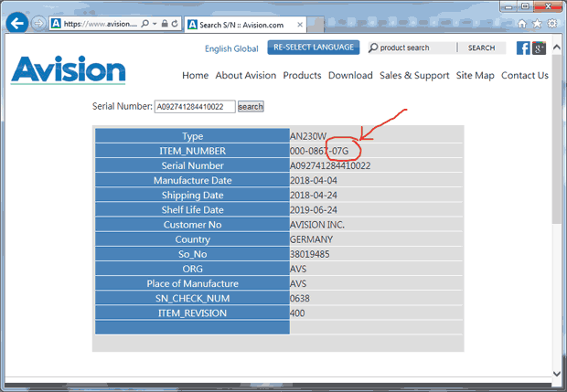The width and height of the screenshot is (567, 392).
Task: Focus the product search field
Action: [417, 48]
